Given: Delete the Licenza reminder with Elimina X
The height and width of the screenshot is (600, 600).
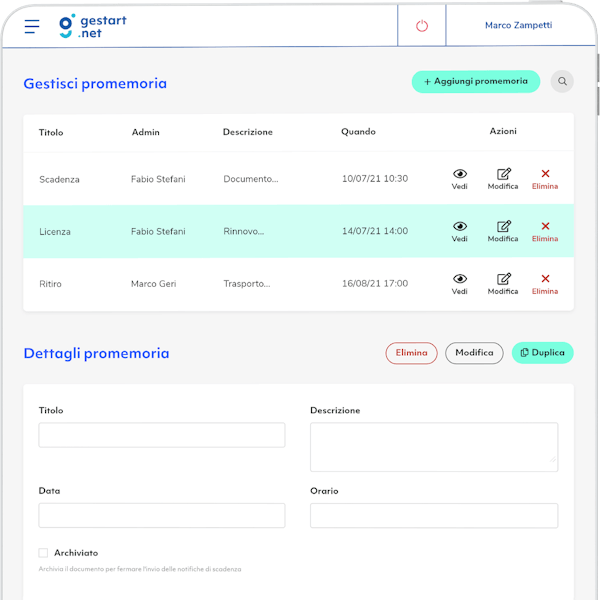Looking at the screenshot, I should pyautogui.click(x=545, y=232).
